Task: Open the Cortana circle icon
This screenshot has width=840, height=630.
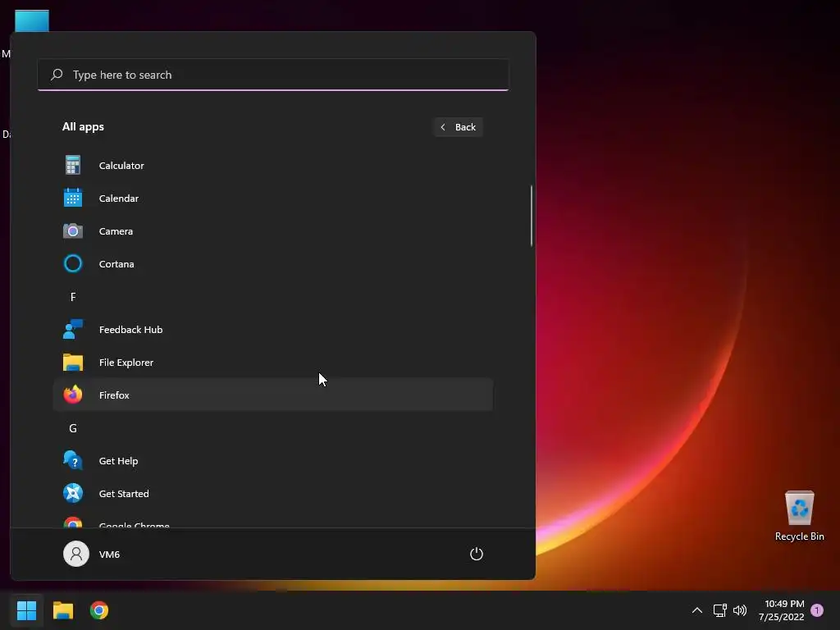Action: pos(73,263)
